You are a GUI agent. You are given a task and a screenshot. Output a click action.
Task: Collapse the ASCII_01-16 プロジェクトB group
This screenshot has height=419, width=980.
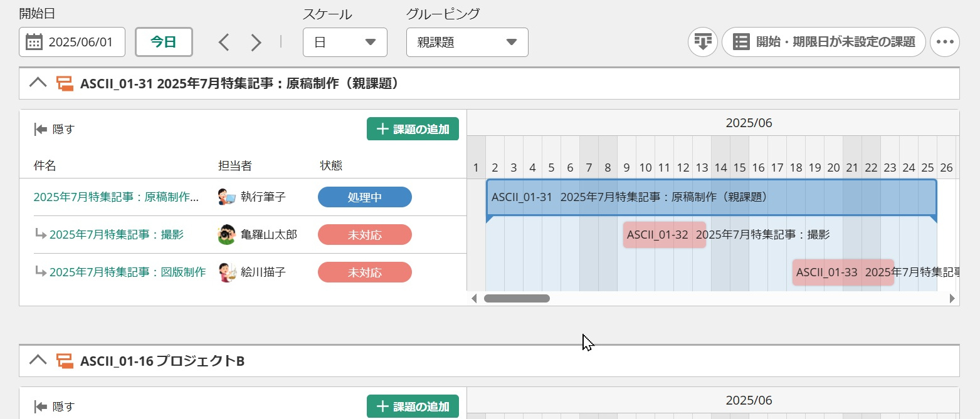pos(38,360)
